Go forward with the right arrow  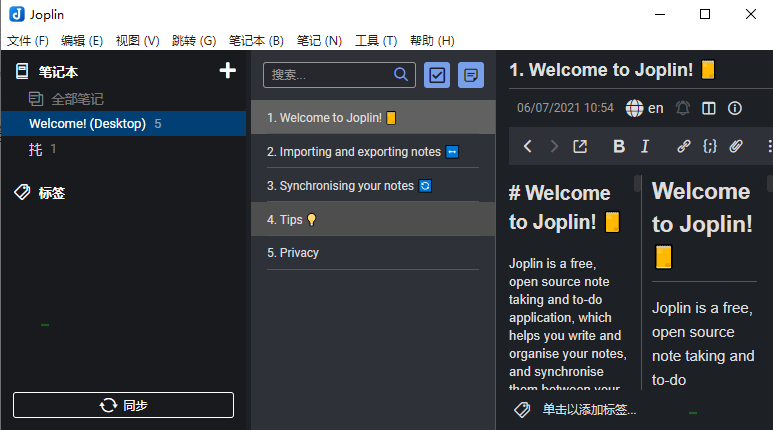point(554,146)
